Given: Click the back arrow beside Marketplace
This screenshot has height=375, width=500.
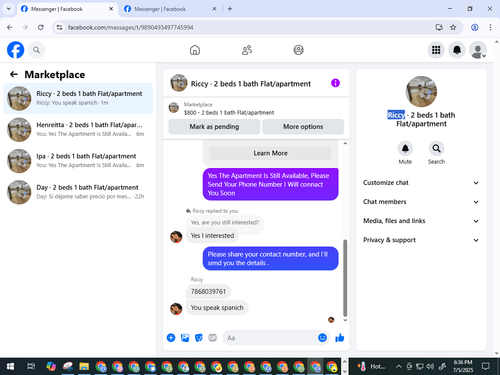Looking at the screenshot, I should 14,74.
